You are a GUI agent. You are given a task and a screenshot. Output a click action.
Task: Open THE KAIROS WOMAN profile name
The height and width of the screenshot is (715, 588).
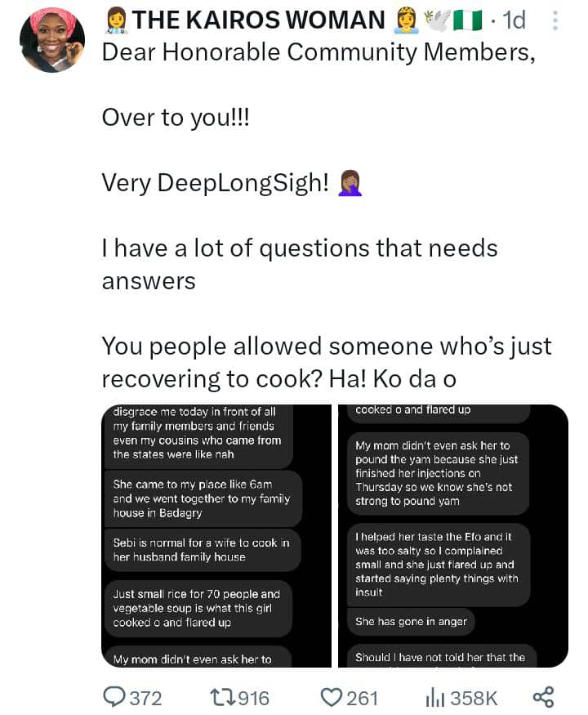point(259,20)
